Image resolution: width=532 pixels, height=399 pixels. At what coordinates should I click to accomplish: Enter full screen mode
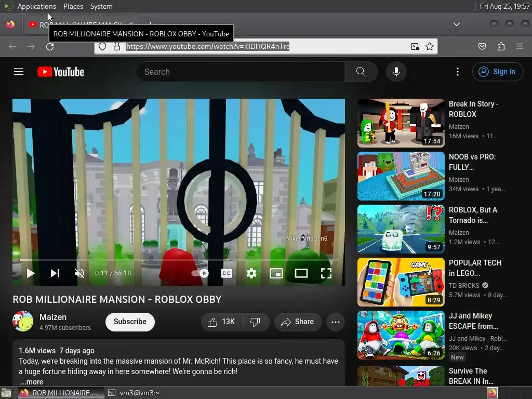326,273
